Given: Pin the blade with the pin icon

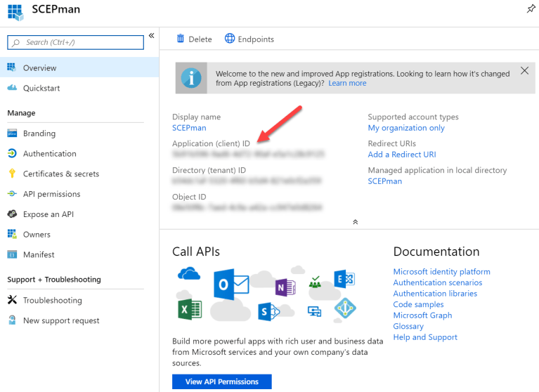Looking at the screenshot, I should point(531,9).
